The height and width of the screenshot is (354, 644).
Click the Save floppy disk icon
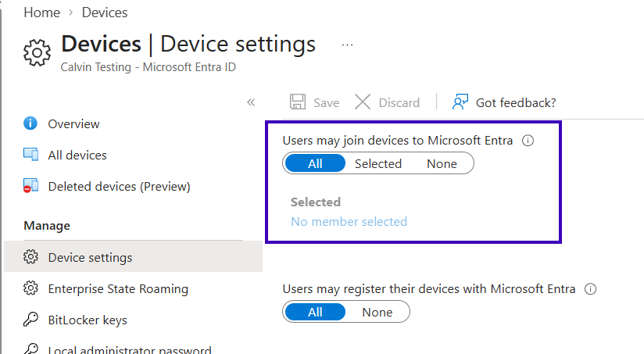[x=298, y=102]
